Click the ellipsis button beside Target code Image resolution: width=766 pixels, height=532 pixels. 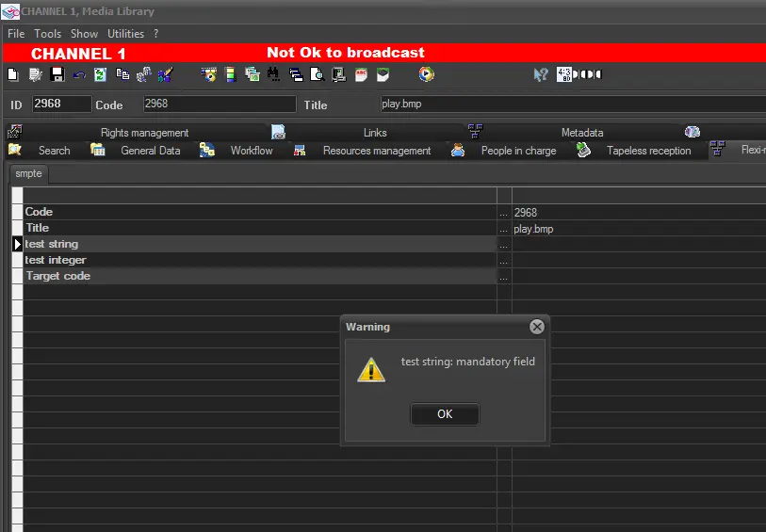tap(503, 277)
